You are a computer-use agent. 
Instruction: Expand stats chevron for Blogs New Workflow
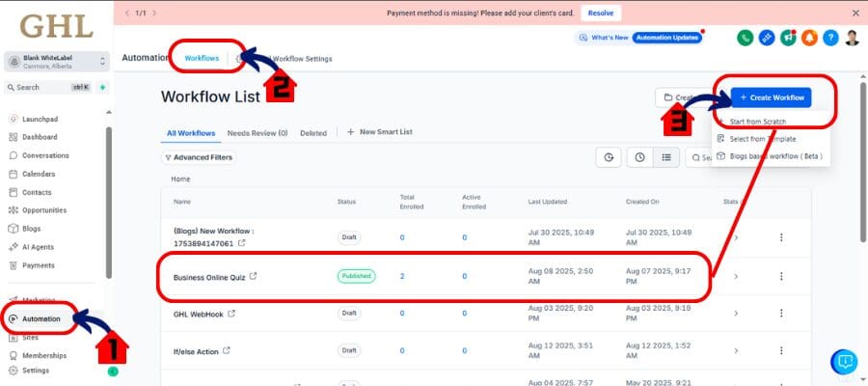point(736,237)
